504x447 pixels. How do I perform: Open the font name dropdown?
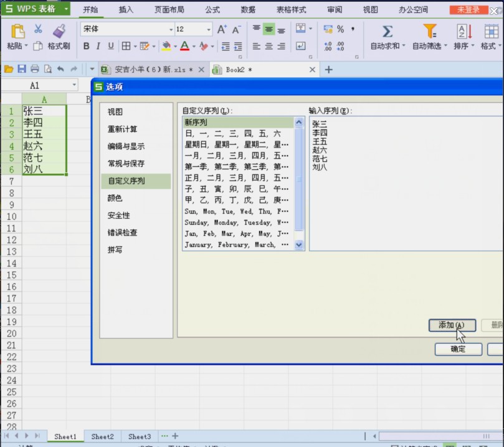click(171, 29)
